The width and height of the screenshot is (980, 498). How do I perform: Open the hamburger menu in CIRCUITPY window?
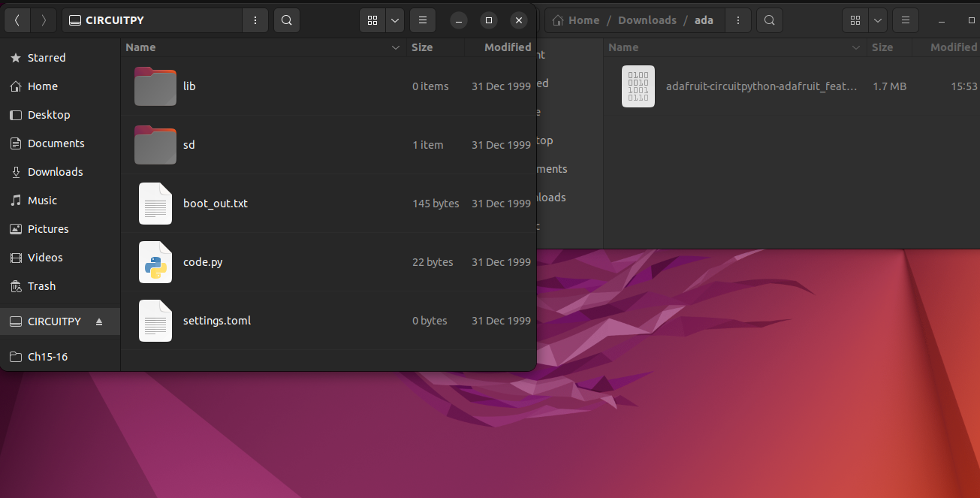tap(423, 20)
